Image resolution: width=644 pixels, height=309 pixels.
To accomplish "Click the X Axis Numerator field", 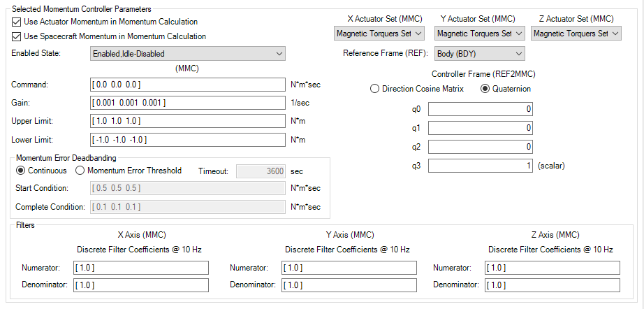I will click(140, 268).
